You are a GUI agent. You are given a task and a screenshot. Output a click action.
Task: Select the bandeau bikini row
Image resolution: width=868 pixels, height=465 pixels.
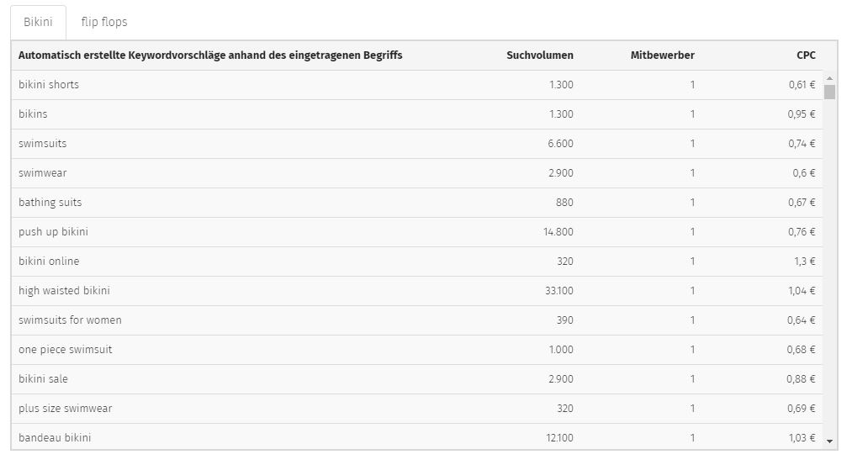[x=417, y=436]
